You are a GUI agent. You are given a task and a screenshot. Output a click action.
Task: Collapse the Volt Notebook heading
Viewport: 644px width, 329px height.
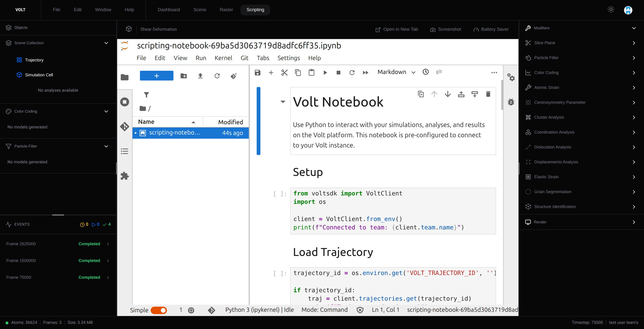pos(283,102)
